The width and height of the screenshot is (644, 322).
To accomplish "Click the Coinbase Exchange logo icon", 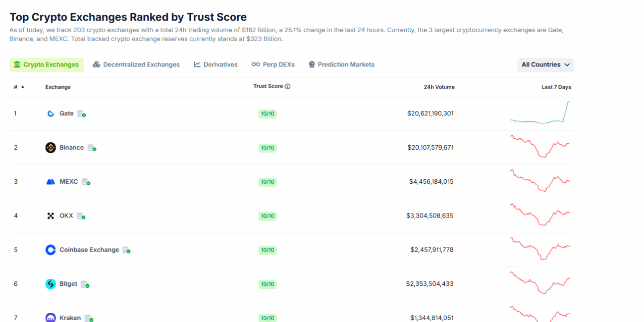I will tap(51, 250).
